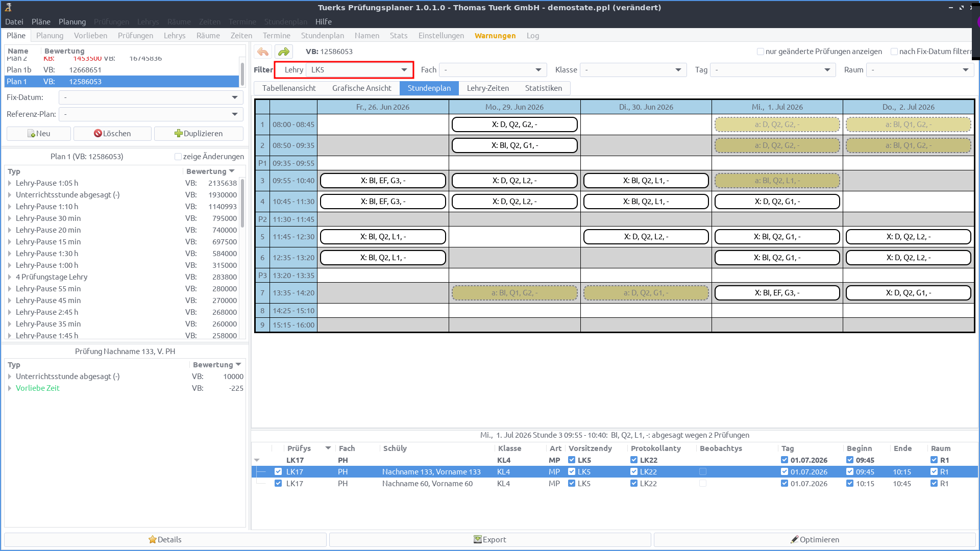Switch to the Tabellenansicht view tab
The image size is (980, 551).
coord(289,88)
